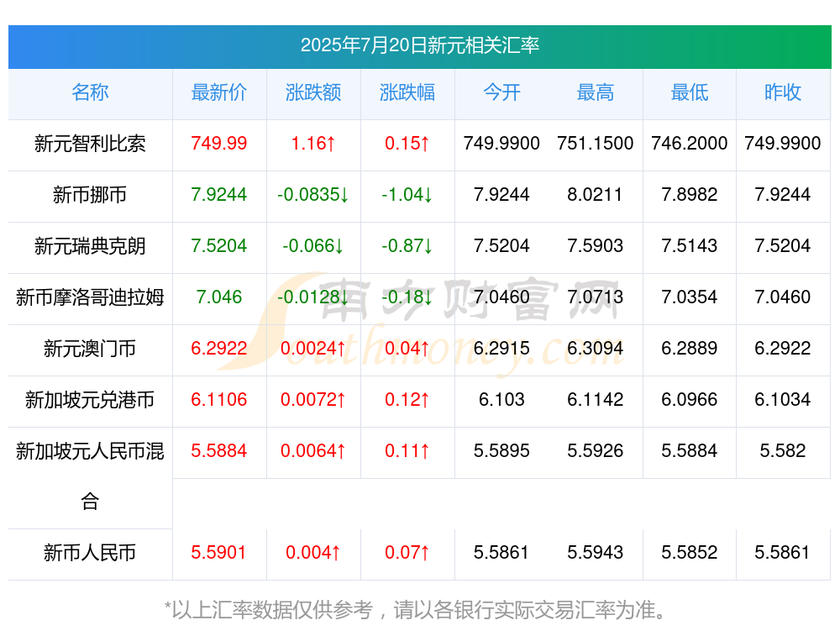Viewport: 840px width, 636px height.
Task: Select the 最低 column header
Action: 689,92
